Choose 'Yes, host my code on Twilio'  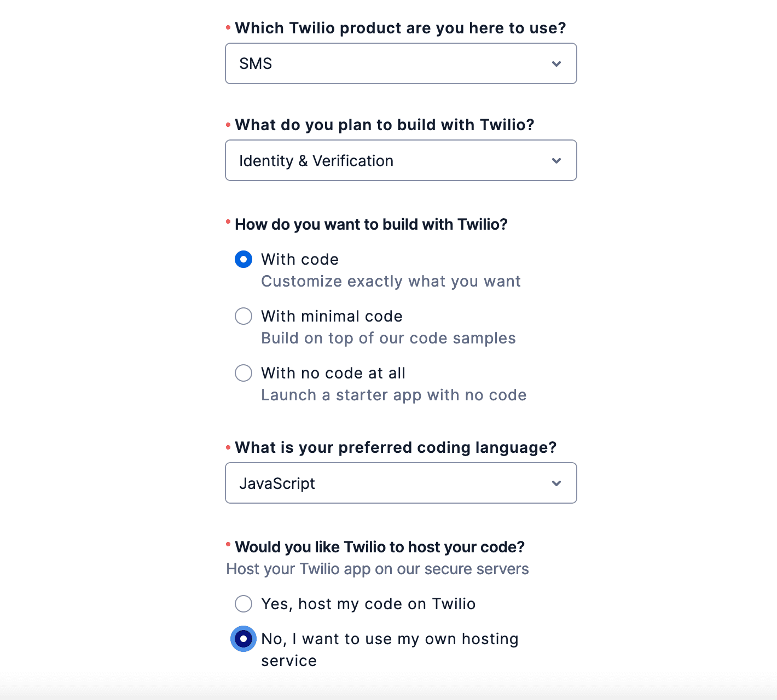coord(243,604)
